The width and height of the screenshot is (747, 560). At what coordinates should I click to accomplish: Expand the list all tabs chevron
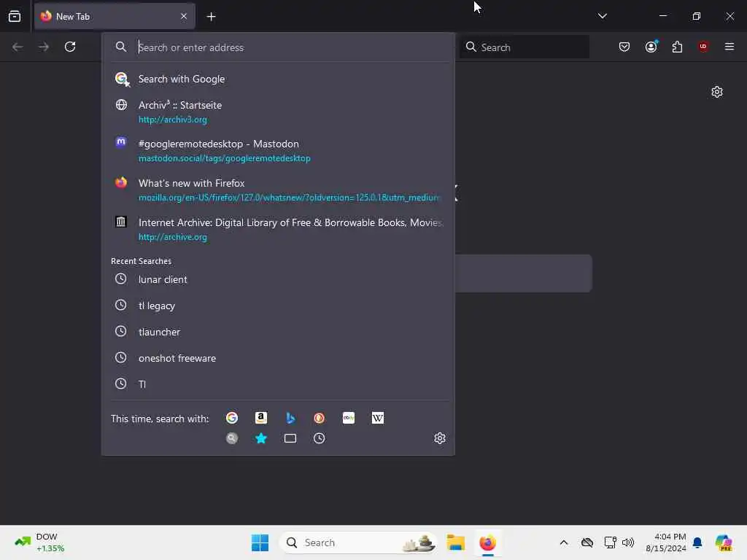pos(602,16)
